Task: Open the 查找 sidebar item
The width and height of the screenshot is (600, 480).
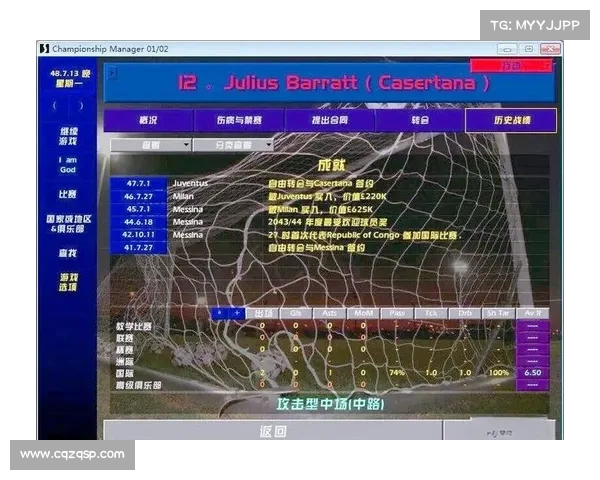Action: pyautogui.click(x=67, y=253)
